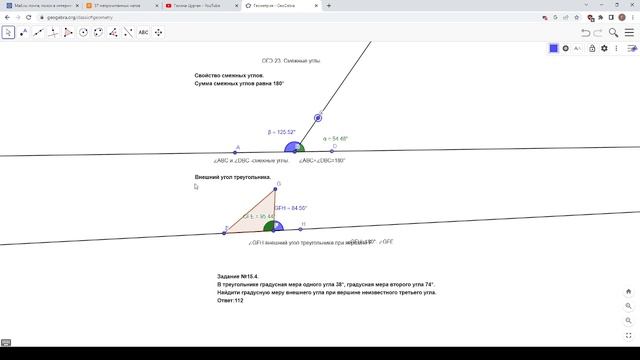Open a new browser tab
This screenshot has width=640, height=360.
[329, 6]
